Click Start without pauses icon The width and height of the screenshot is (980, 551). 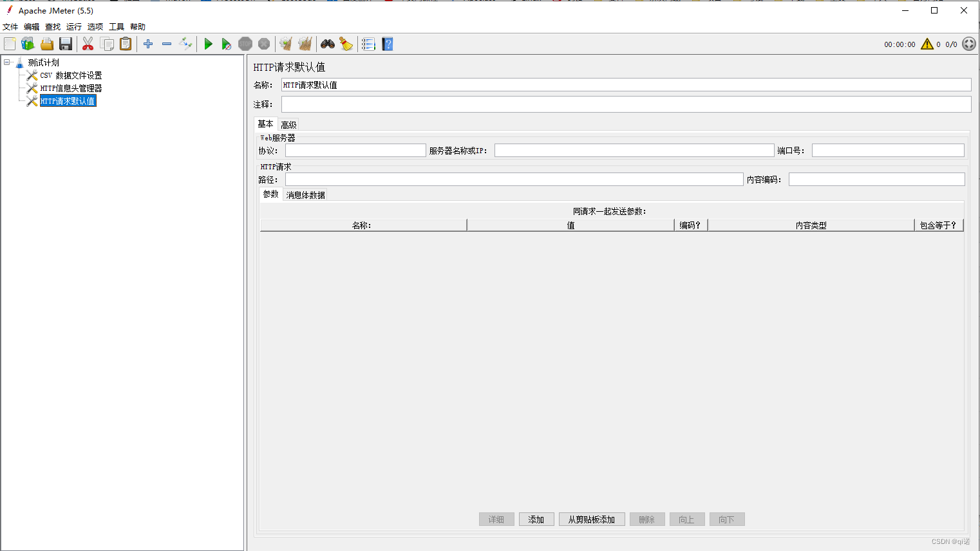point(226,44)
